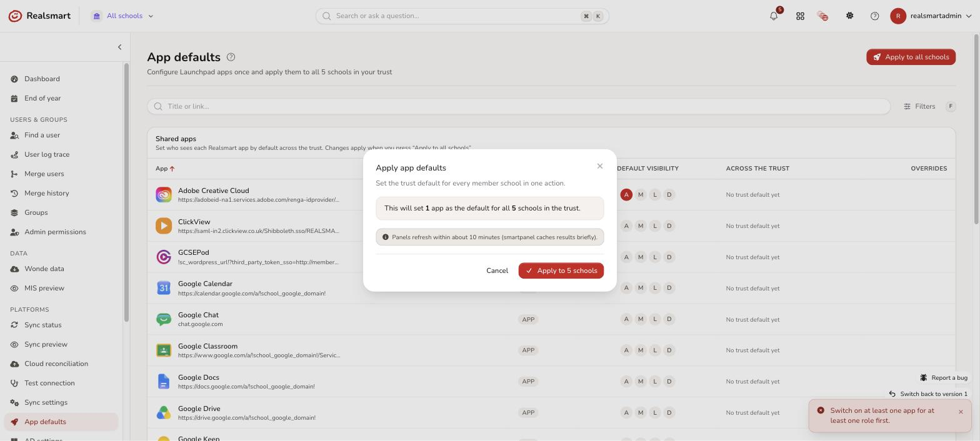
Task: Click the Filters sliders icon
Action: [x=907, y=106]
